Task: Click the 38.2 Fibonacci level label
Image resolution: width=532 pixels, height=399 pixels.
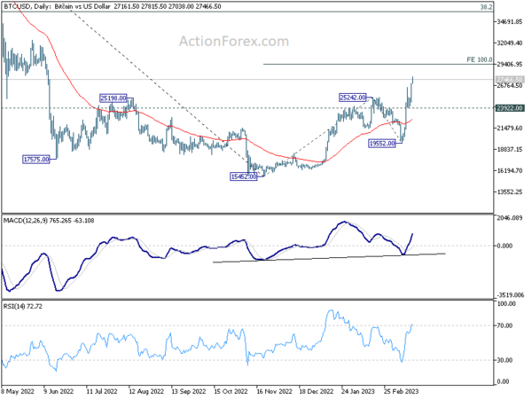Action: [x=486, y=7]
